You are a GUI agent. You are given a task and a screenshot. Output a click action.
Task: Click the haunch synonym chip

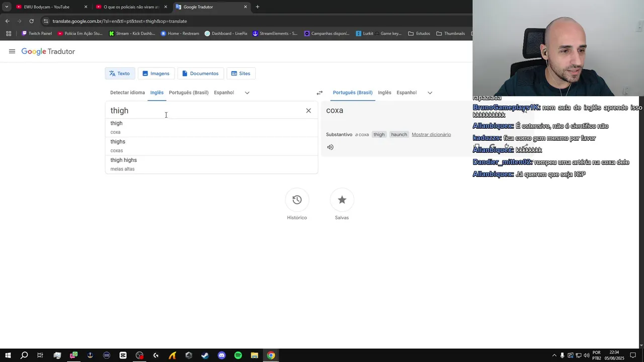point(399,135)
